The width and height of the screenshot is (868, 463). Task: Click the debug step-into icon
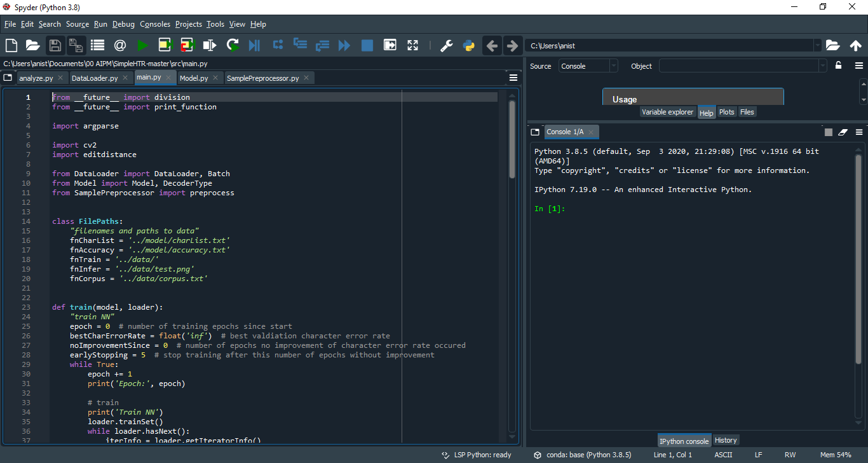tap(300, 45)
